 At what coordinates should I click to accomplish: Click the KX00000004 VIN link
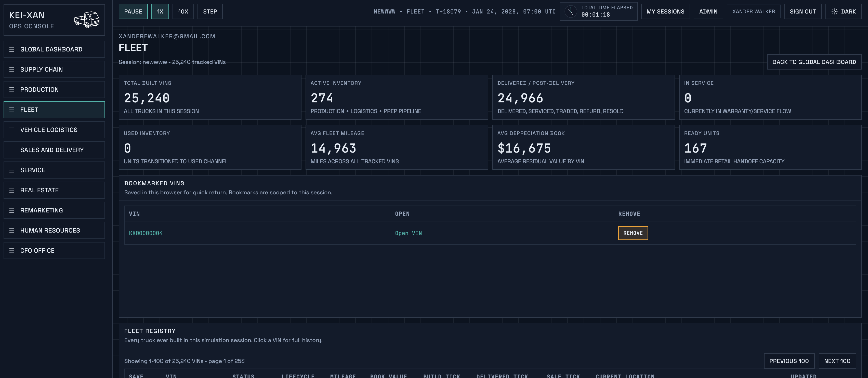coord(146,233)
